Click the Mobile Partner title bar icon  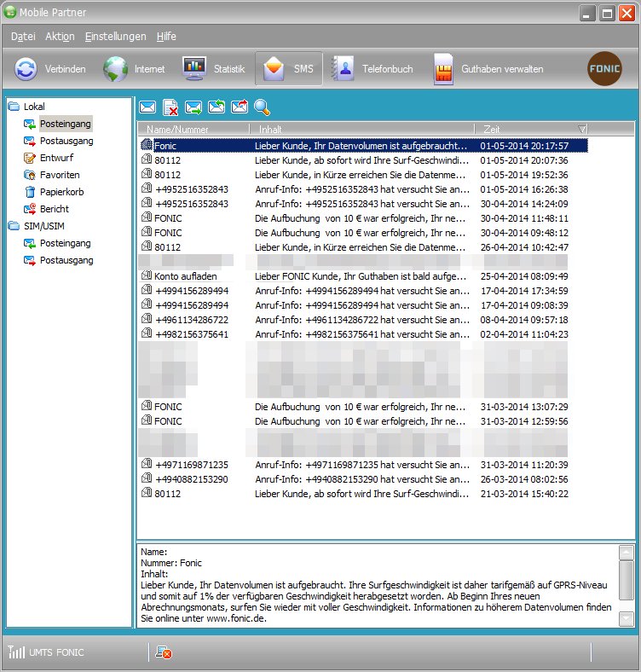click(x=10, y=12)
